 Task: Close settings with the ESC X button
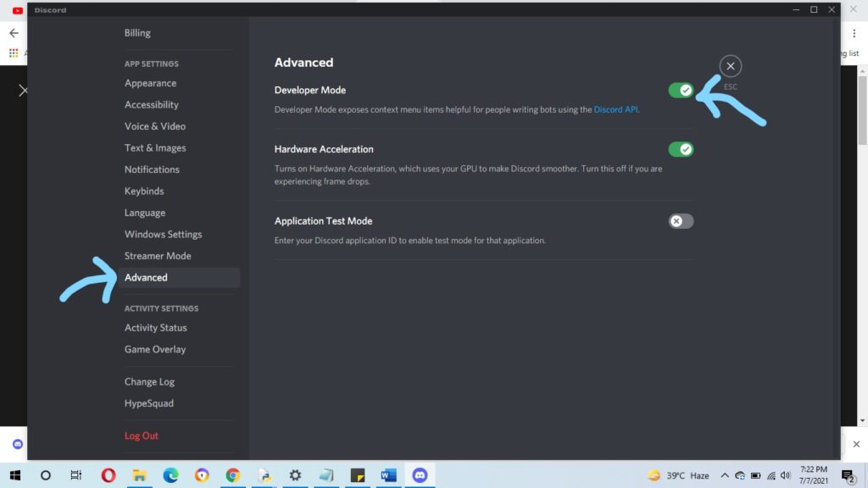click(x=730, y=66)
